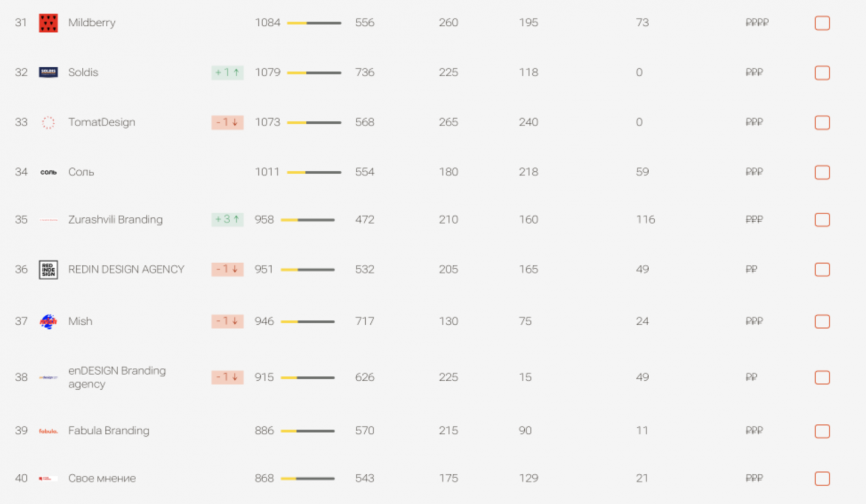Click the +1 rank change badge for Soldis
866x504 pixels.
coord(227,72)
